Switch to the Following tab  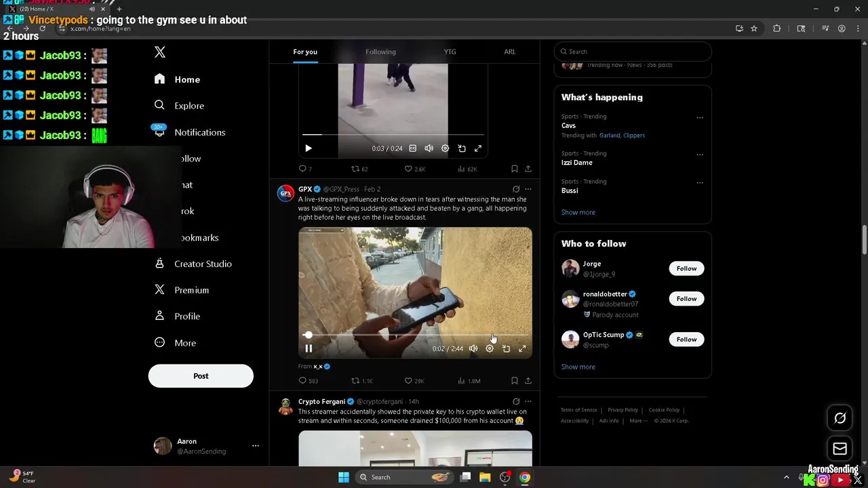coord(380,52)
